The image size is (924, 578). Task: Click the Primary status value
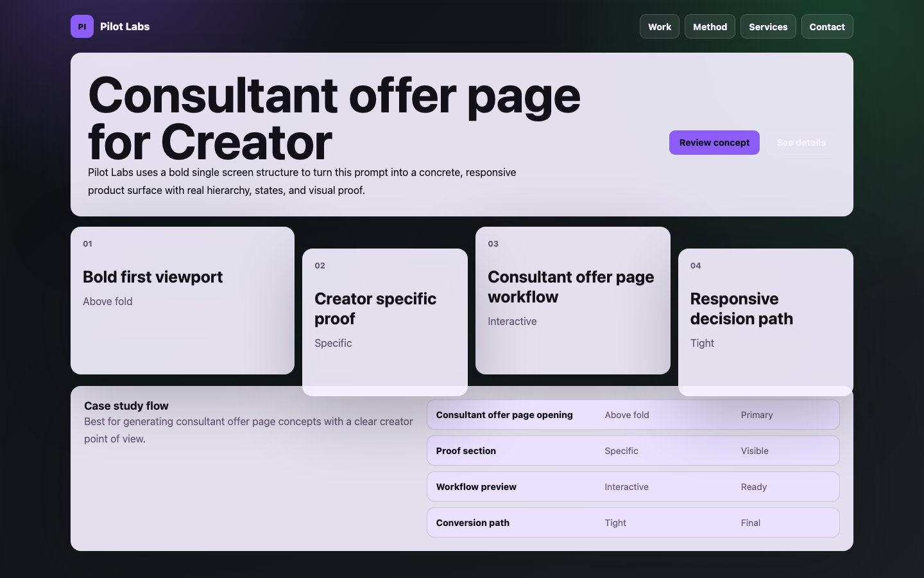757,415
